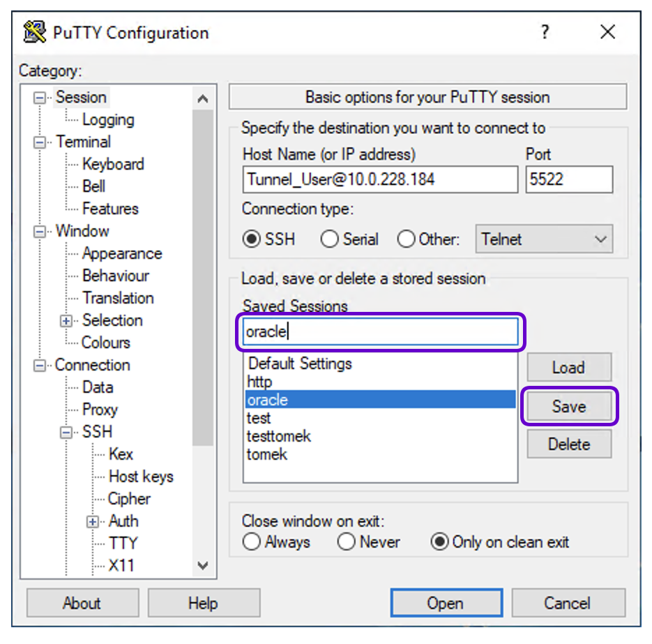This screenshot has width=652, height=644.
Task: Select the testtomek saved session
Action: tap(279, 436)
